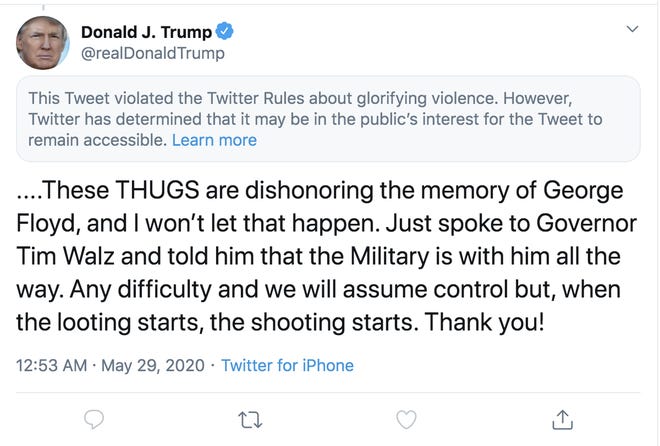Click the word THUGS in the tweet
Viewport: 660px width, 446px height.
tap(143, 190)
